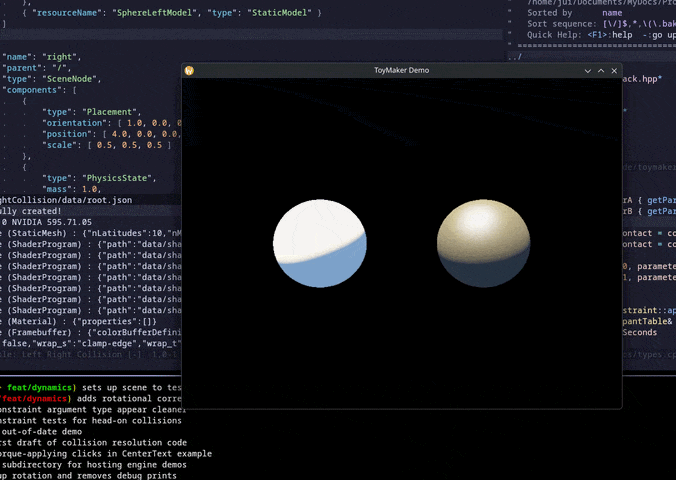The width and height of the screenshot is (676, 480).
Task: Click the "parent": "/" line in the editor
Action: click(36, 68)
